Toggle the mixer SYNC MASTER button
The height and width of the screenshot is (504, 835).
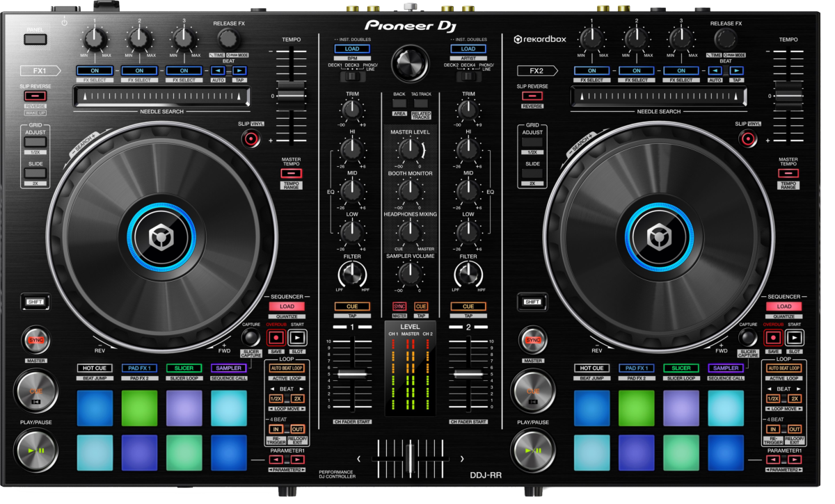[399, 306]
